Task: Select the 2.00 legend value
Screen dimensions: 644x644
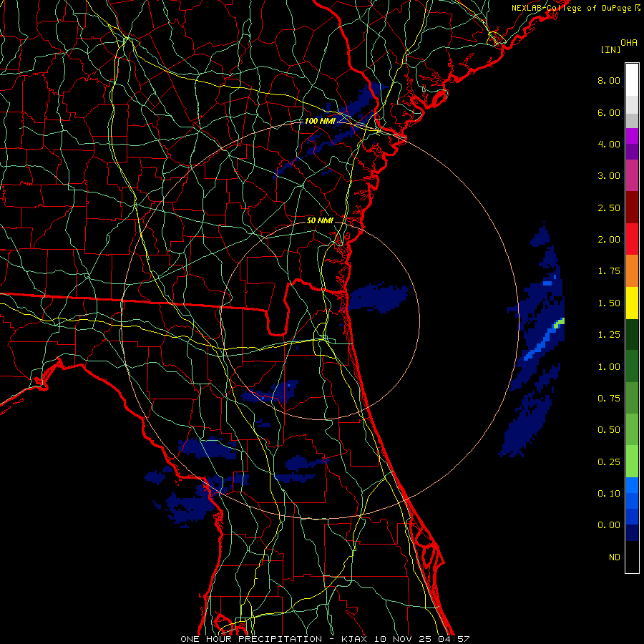Action: (x=609, y=240)
